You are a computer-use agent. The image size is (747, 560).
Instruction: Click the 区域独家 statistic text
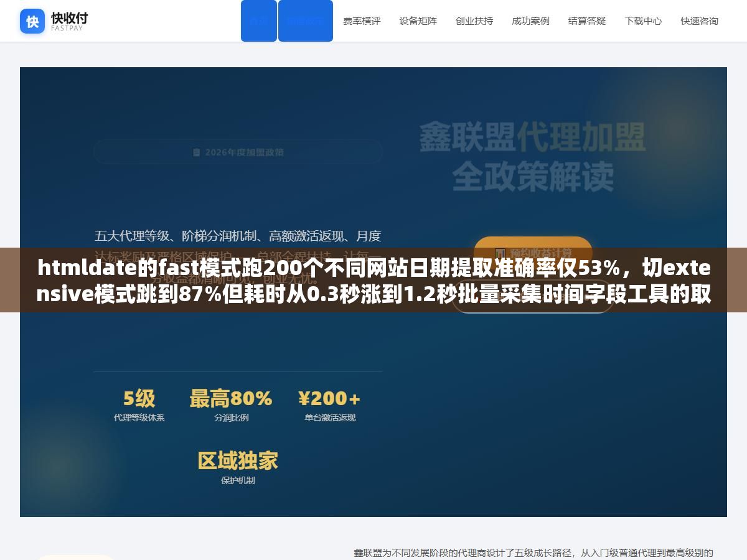(x=238, y=461)
